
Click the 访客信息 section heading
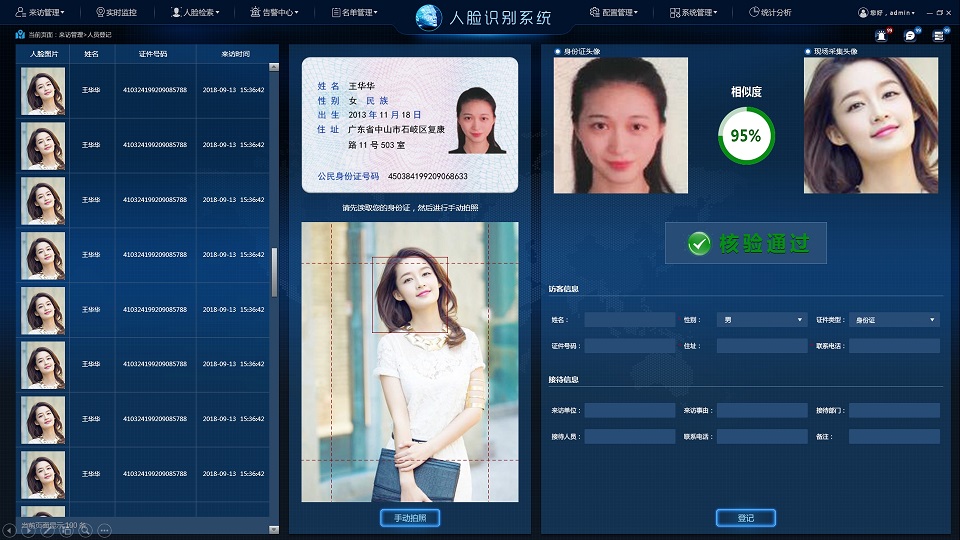(563, 289)
